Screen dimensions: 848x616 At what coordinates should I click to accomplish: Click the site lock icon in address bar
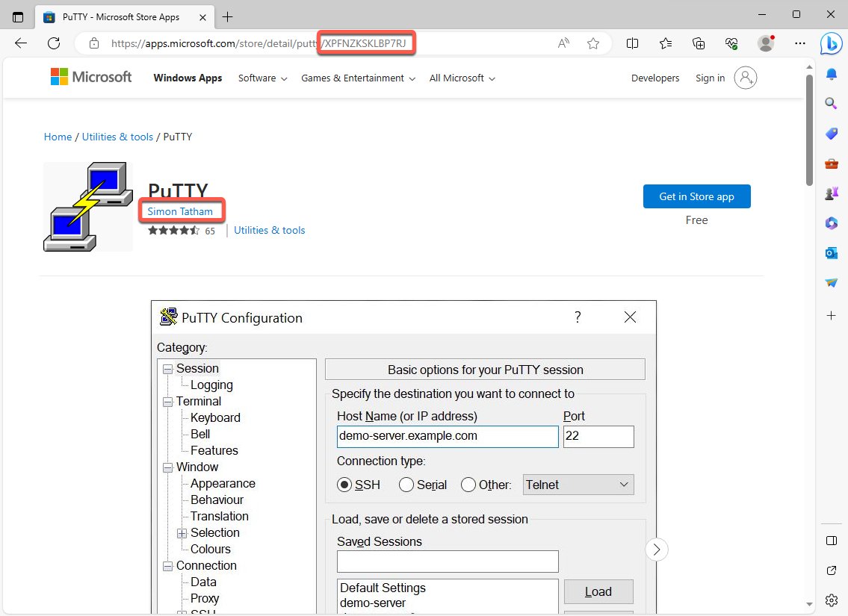click(94, 43)
